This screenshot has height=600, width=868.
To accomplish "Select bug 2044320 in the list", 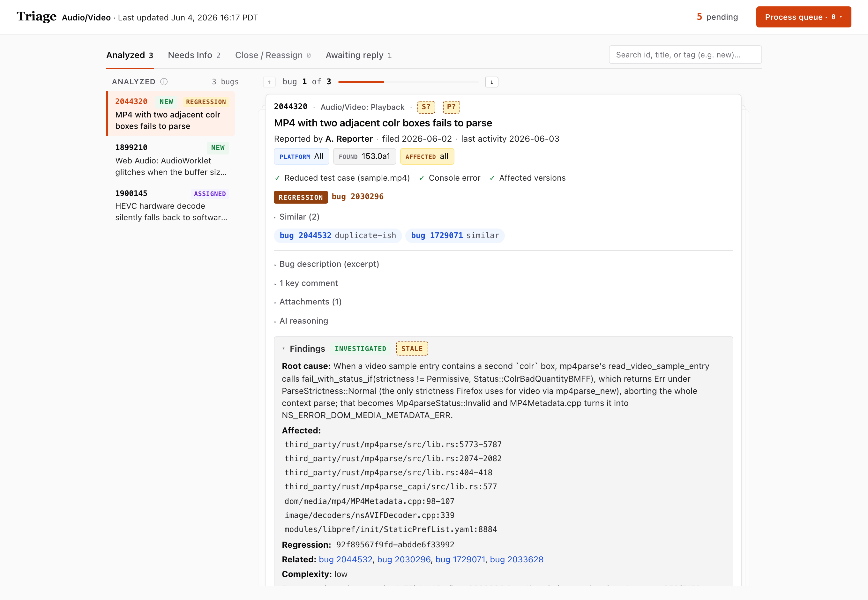I will click(171, 114).
